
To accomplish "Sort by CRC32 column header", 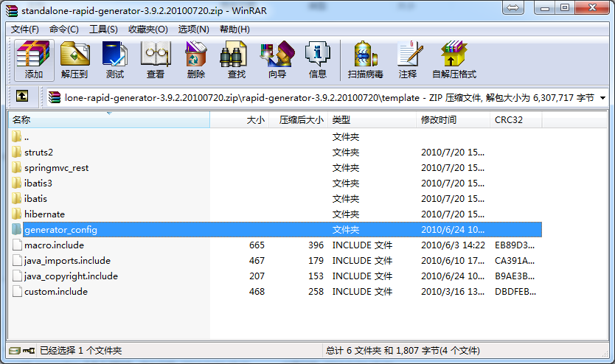I will pos(515,120).
